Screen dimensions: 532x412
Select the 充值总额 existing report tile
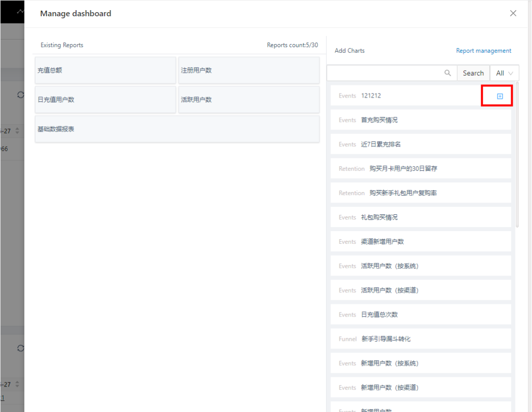tap(105, 71)
